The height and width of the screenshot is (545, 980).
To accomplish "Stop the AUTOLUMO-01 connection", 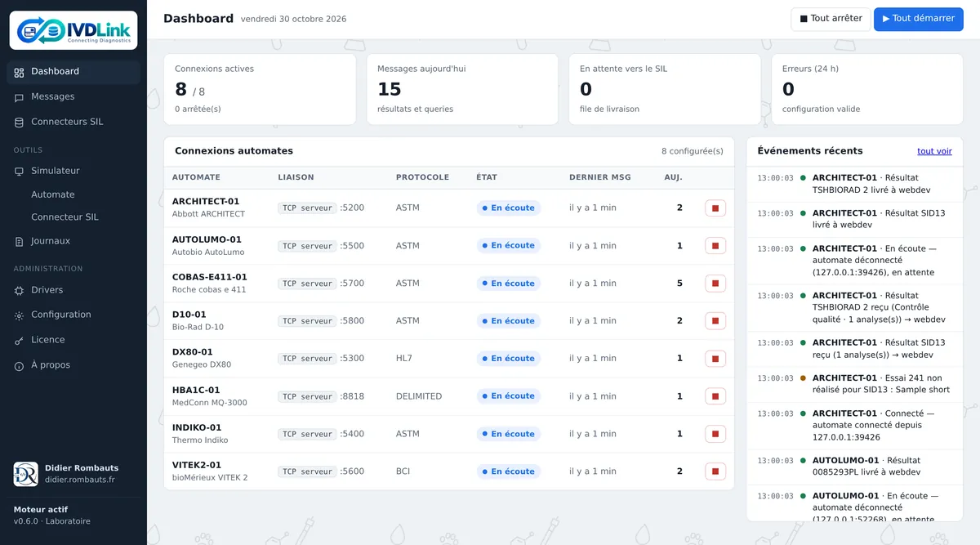I will point(715,246).
